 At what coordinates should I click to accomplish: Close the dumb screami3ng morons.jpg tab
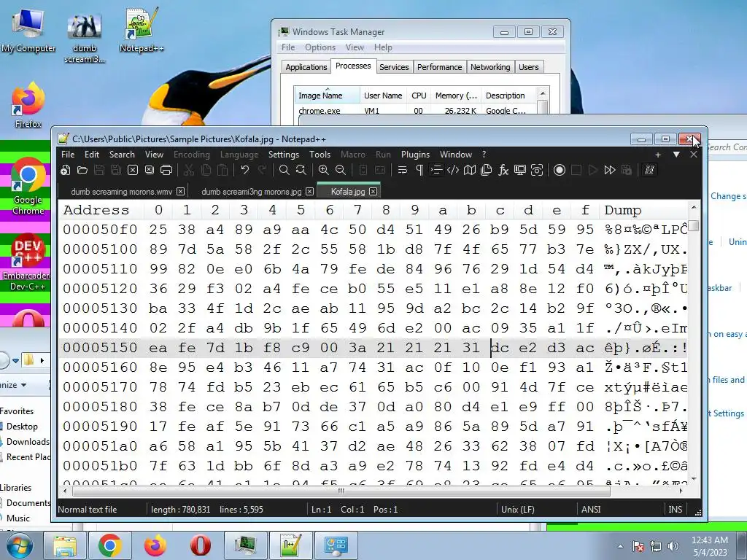pyautogui.click(x=309, y=192)
